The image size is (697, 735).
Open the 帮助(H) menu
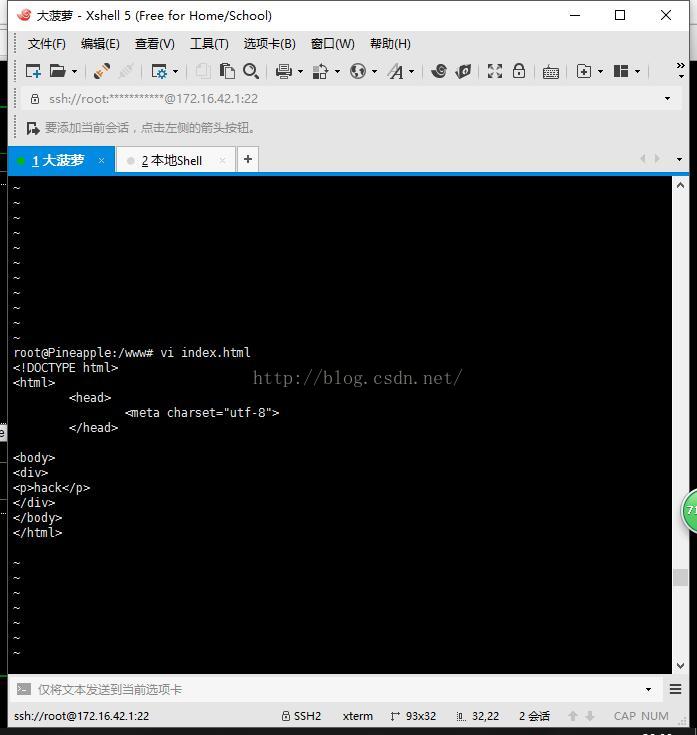(390, 44)
